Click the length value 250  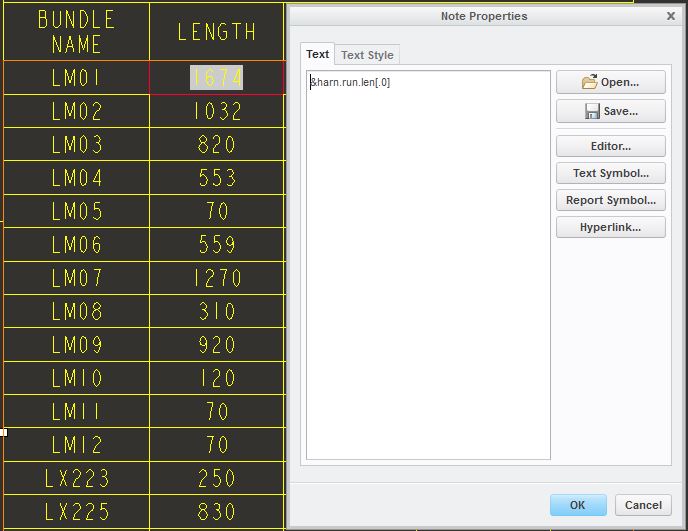(217, 478)
